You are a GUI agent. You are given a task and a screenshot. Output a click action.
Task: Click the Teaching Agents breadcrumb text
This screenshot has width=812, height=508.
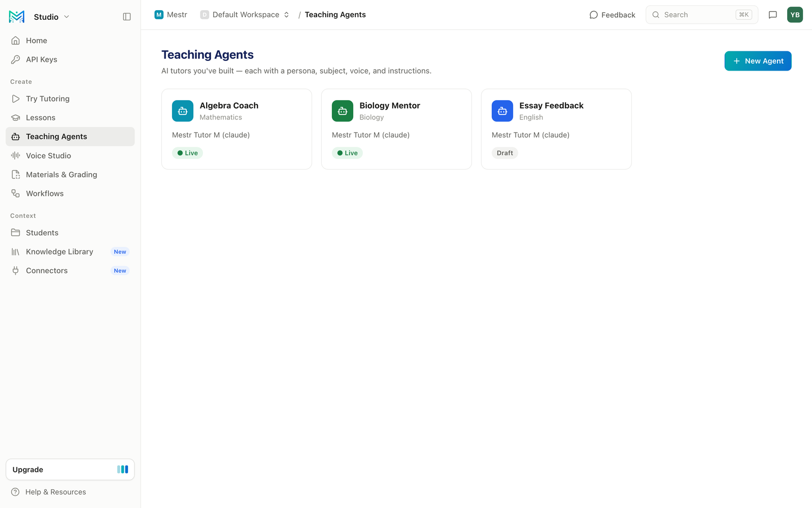tap(335, 15)
